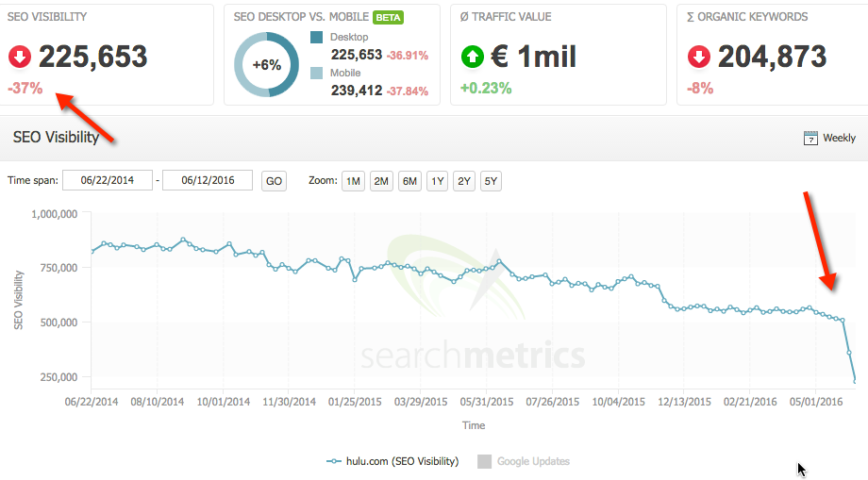868x480 pixels.
Task: Toggle the hulu.com SEO Visibility legend series
Action: pyautogui.click(x=392, y=461)
